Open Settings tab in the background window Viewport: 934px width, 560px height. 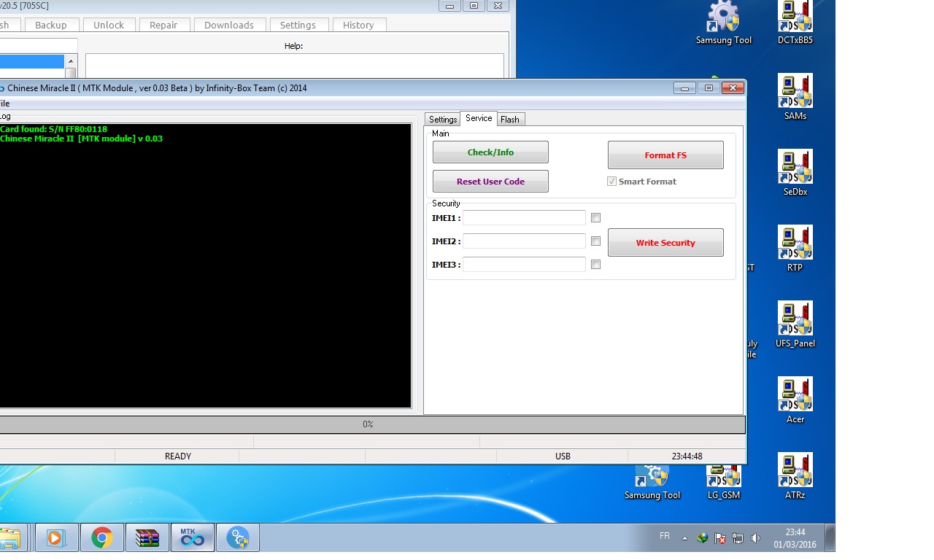click(298, 25)
